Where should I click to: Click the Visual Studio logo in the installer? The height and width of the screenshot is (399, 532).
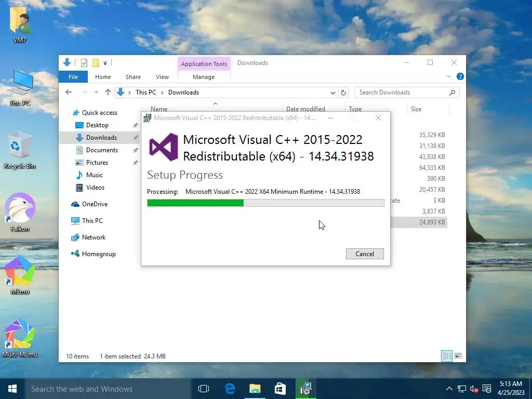coord(164,147)
